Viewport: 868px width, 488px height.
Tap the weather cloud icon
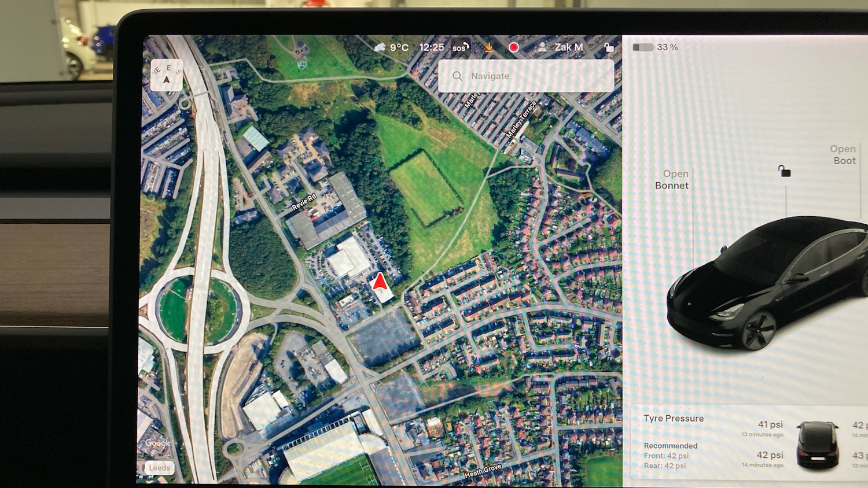coord(380,47)
